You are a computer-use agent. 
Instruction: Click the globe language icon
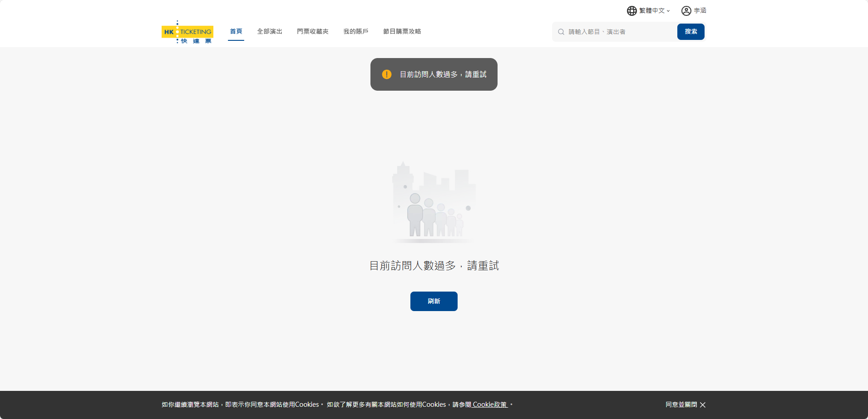(x=631, y=11)
